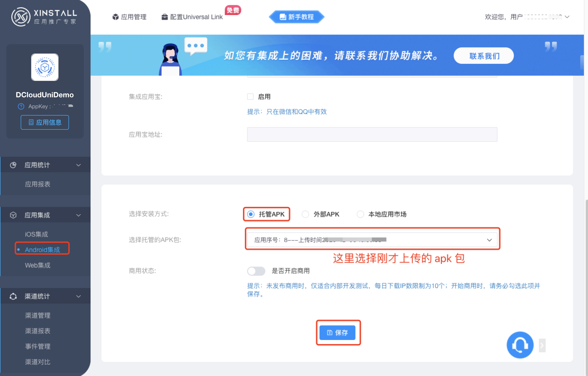Click the 保存 button
588x376 pixels.
click(337, 332)
